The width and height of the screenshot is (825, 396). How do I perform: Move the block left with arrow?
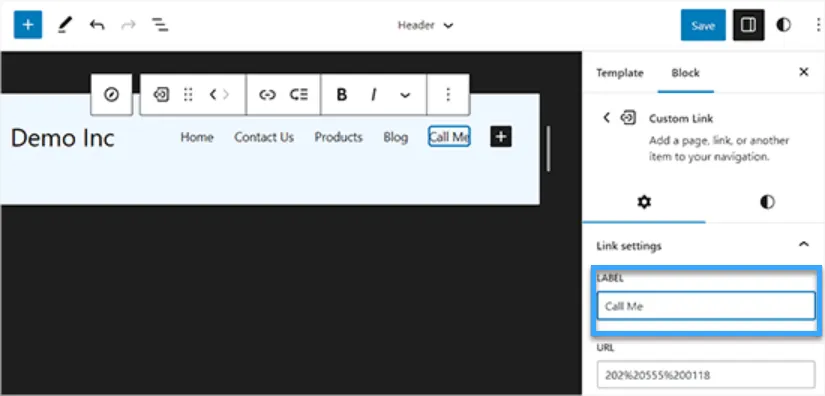point(212,95)
